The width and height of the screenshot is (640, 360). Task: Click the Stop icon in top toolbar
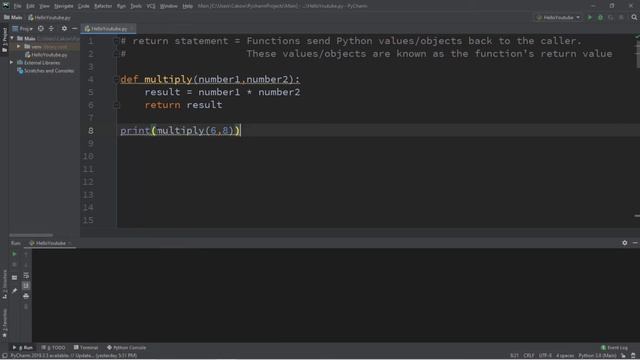(621, 18)
